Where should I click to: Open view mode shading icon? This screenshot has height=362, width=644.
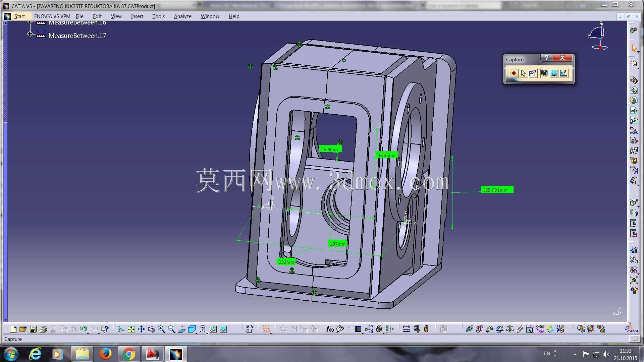coord(202,329)
